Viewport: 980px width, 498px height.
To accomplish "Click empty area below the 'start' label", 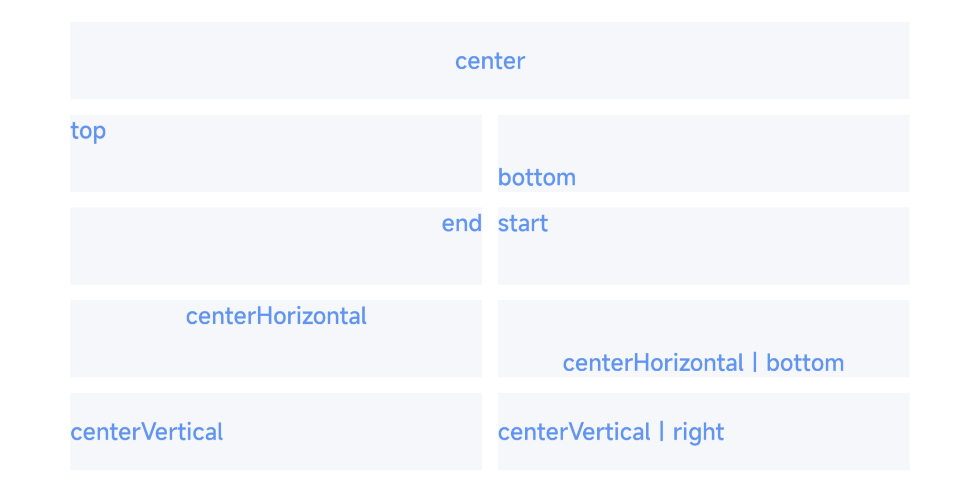I will tap(703, 260).
